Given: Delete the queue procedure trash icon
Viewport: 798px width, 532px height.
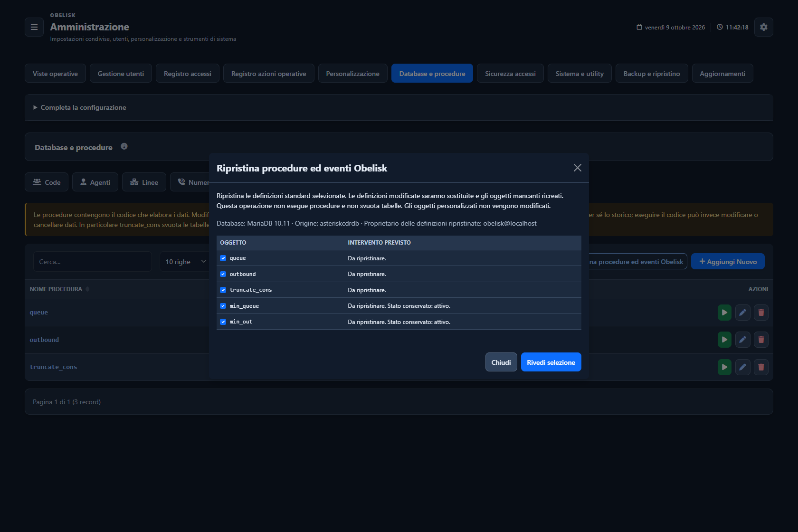Looking at the screenshot, I should coord(761,313).
